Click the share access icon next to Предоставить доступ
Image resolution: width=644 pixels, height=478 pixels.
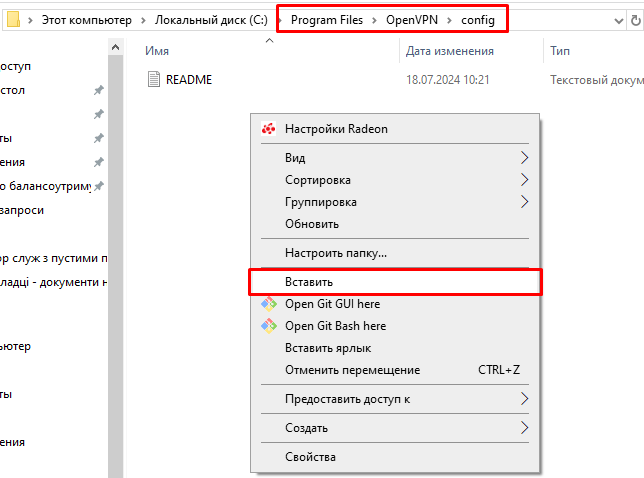[524, 399]
